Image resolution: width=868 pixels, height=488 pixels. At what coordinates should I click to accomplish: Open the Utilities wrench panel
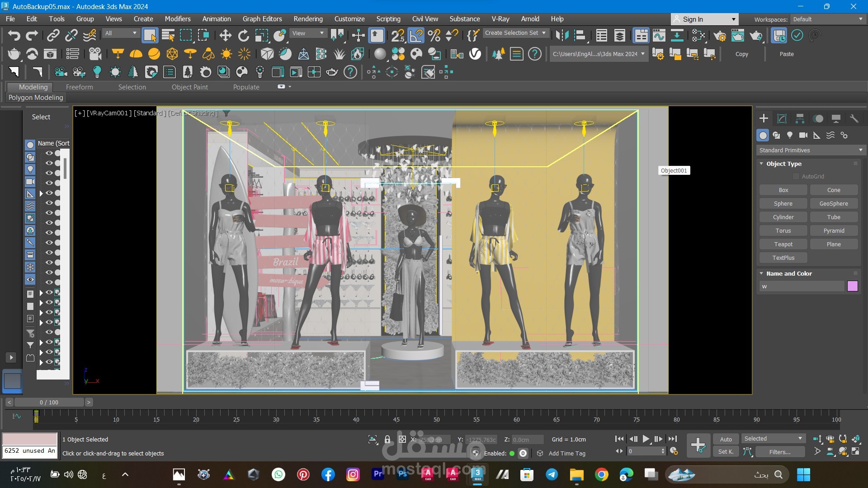tap(854, 118)
